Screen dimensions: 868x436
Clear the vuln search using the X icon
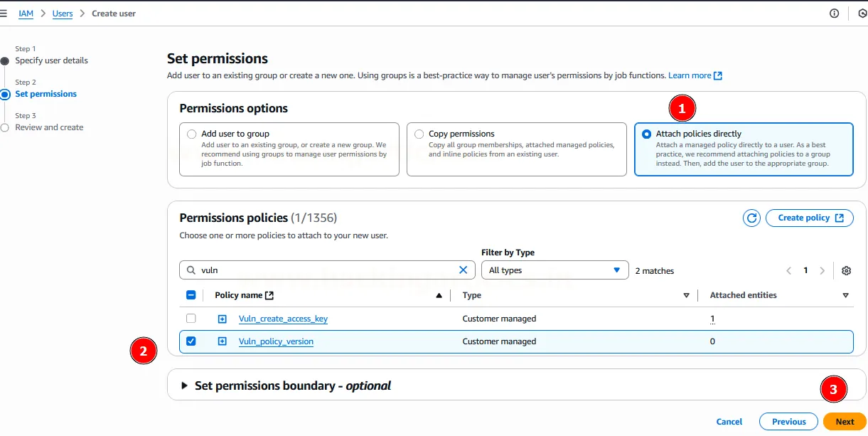463,270
